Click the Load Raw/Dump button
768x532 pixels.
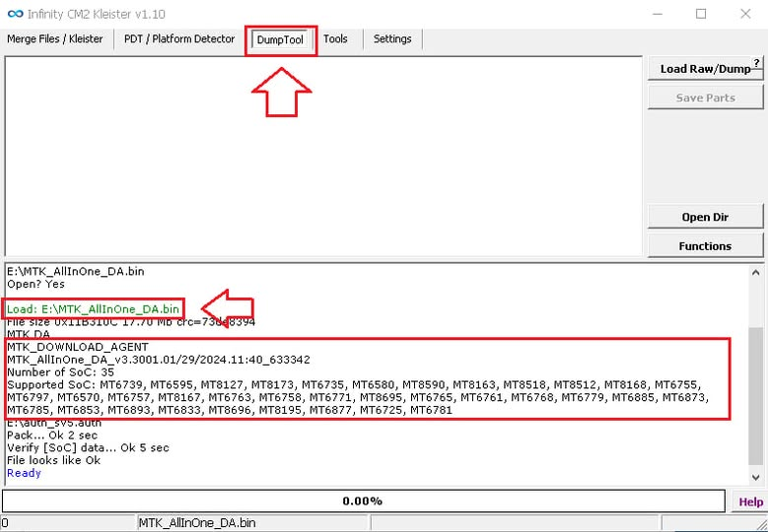tap(705, 69)
